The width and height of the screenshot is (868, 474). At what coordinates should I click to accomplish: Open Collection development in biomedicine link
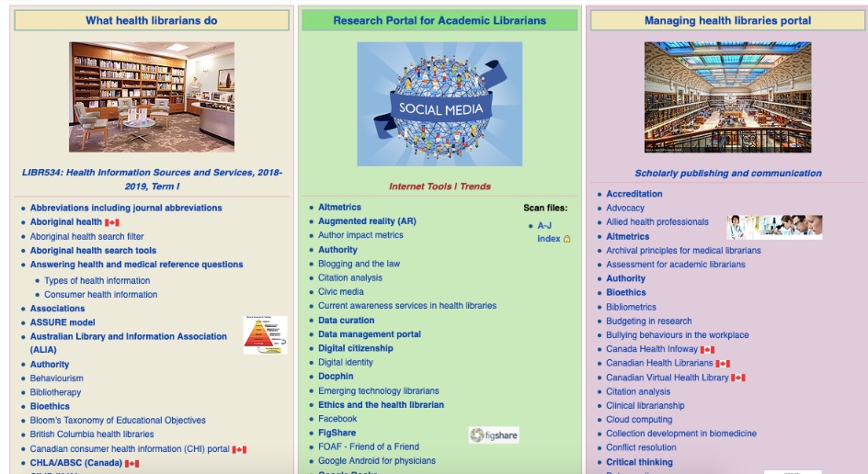(681, 434)
